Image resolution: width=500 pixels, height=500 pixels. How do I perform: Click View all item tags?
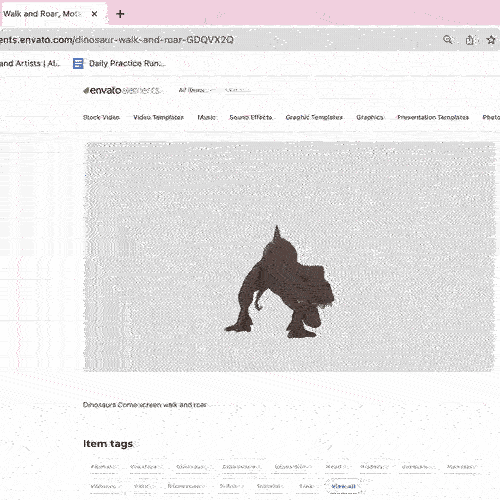(x=343, y=486)
